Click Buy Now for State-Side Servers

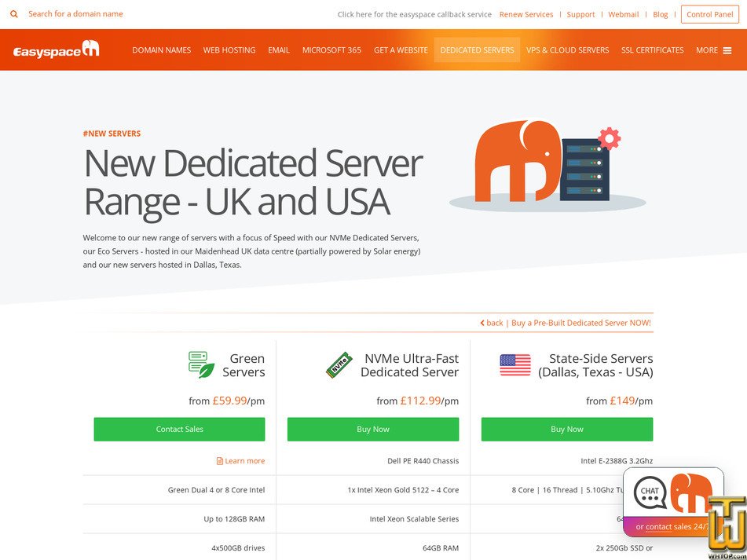click(x=567, y=429)
